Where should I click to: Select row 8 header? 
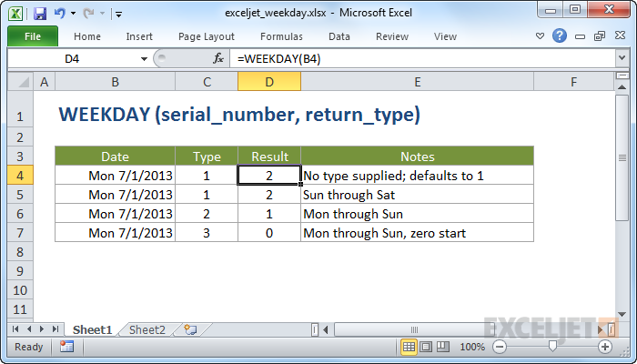[x=20, y=252]
